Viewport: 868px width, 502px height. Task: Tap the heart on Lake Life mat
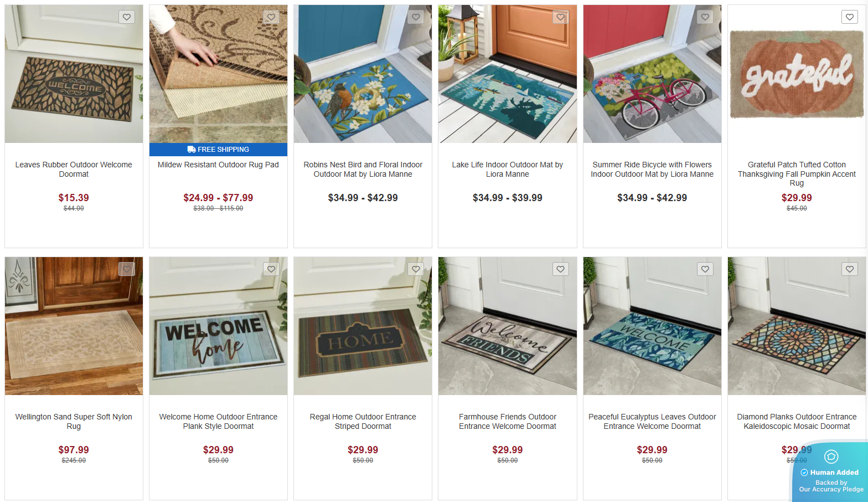coord(560,17)
